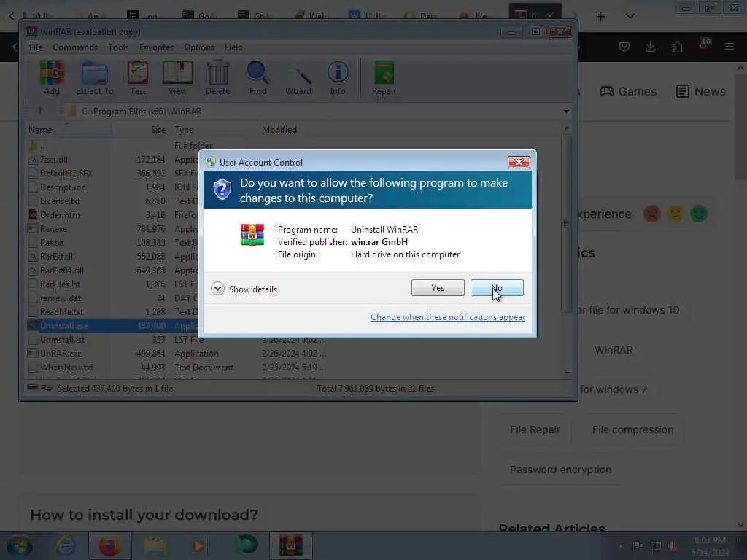747x560 pixels.
Task: Open the WinRAR Favorites menu
Action: [x=156, y=47]
